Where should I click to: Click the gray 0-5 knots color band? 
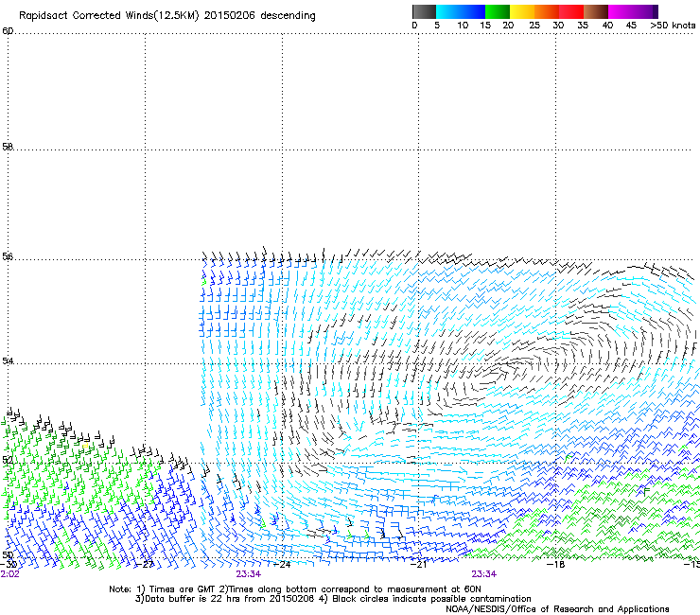424,11
